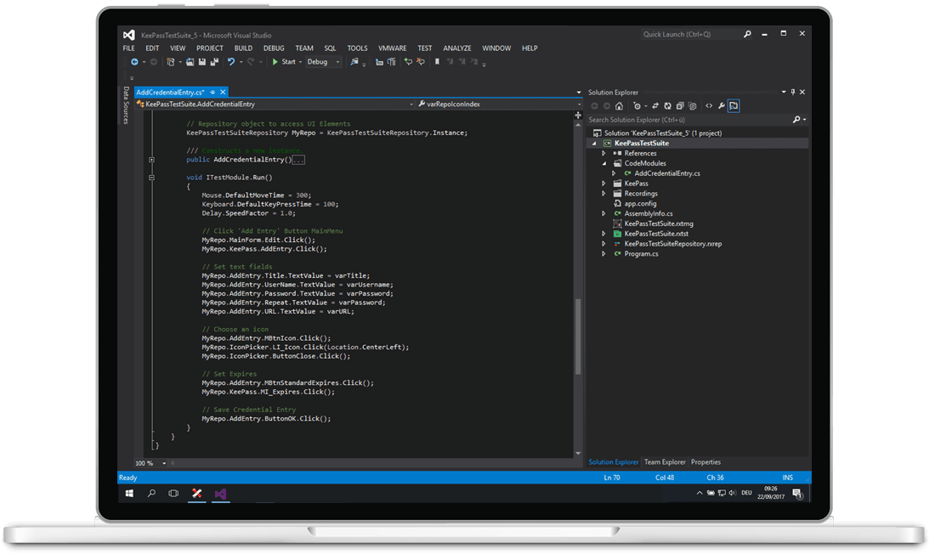Click the Search Solution Explorer field
The image size is (935, 560).
pos(688,120)
